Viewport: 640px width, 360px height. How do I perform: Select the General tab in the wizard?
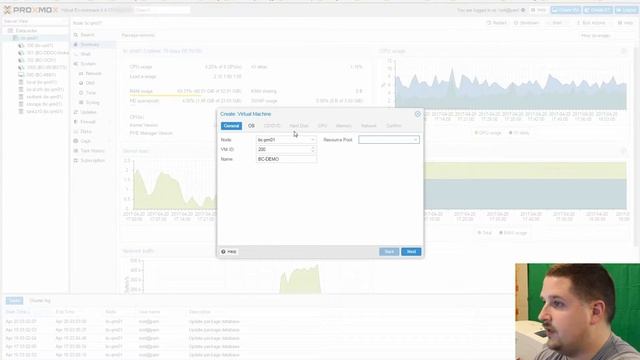coord(231,126)
